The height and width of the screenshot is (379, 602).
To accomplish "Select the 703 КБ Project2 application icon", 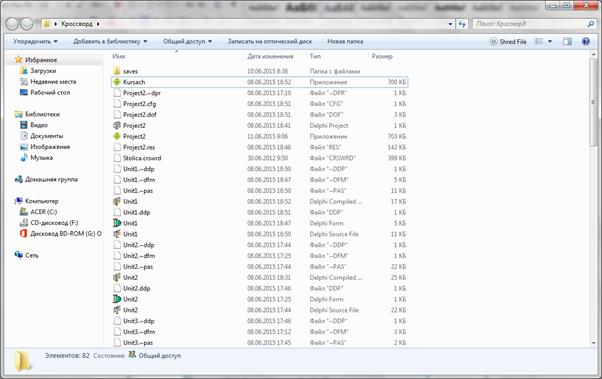I will pyautogui.click(x=117, y=136).
